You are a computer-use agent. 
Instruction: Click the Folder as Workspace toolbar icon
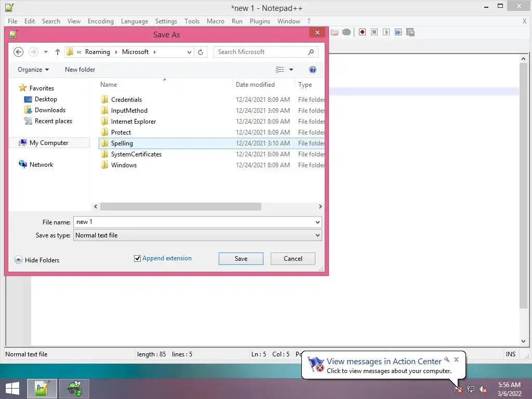335,32
